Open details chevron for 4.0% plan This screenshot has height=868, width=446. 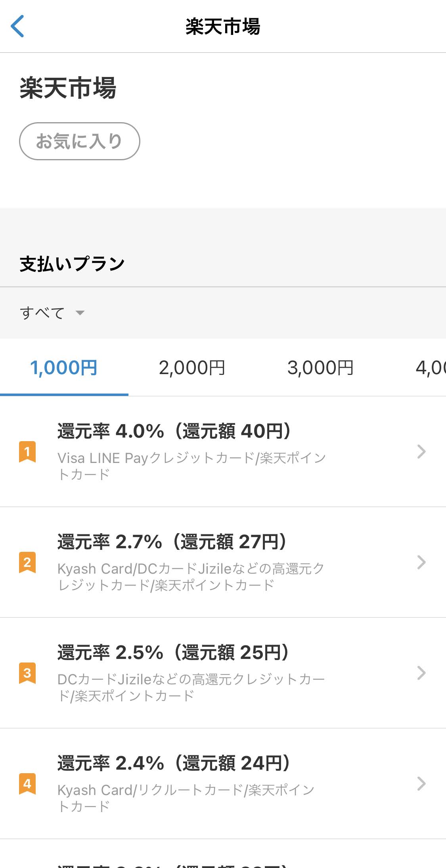click(x=421, y=451)
